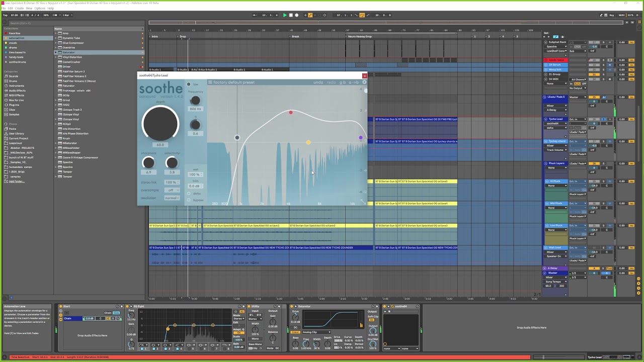Stop playback with the Stop button
644x362 pixels.
(x=290, y=15)
